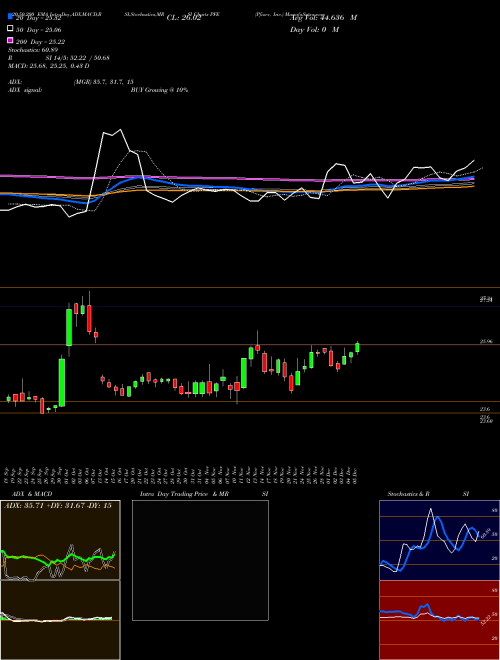Click the '(MGR) 35.7, 31.7, 15' ADX values
500x660 pixels.
[x=103, y=82]
